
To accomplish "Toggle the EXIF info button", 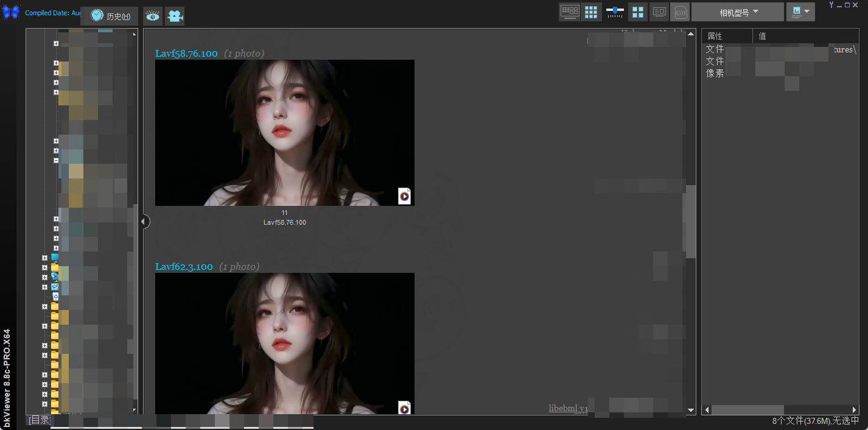I will point(679,12).
